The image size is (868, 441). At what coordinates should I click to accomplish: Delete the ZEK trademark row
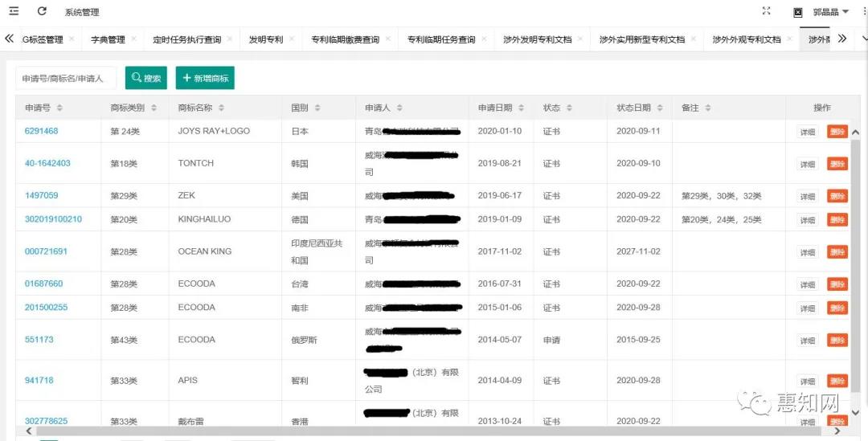pos(837,196)
